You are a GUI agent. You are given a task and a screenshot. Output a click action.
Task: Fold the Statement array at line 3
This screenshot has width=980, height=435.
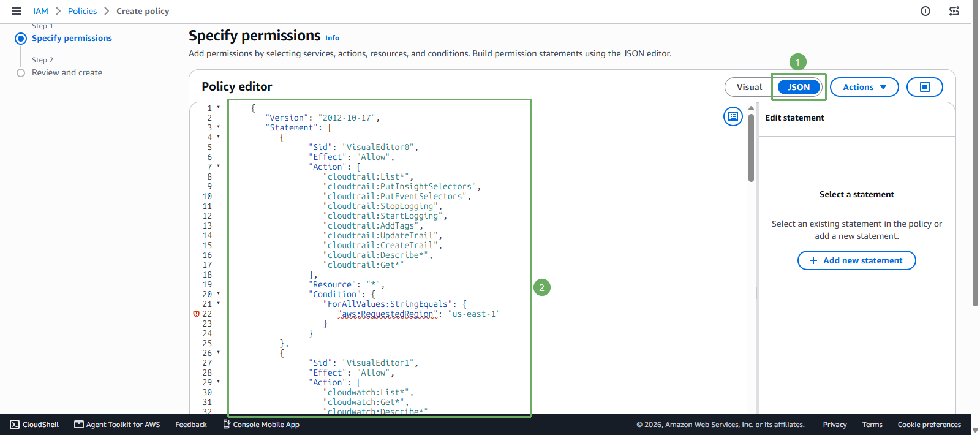pos(219,127)
